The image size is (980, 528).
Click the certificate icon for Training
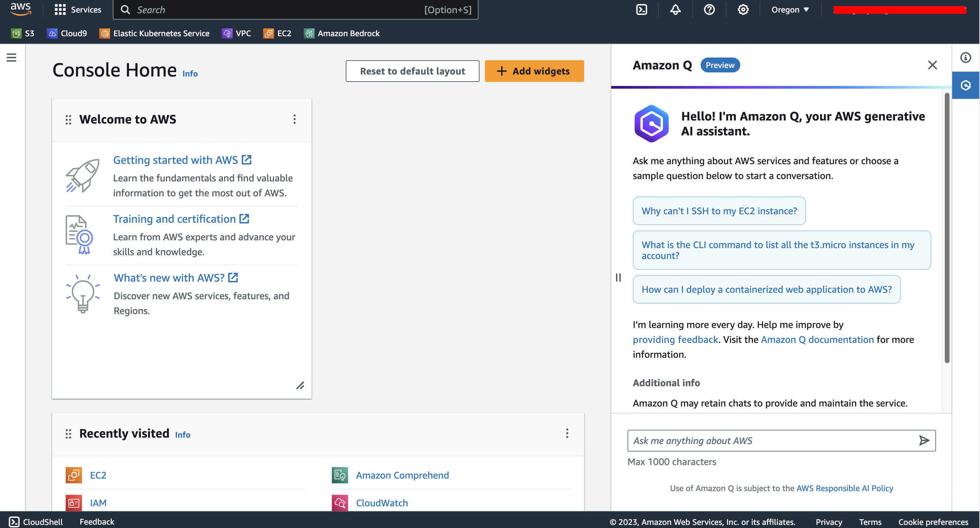79,235
